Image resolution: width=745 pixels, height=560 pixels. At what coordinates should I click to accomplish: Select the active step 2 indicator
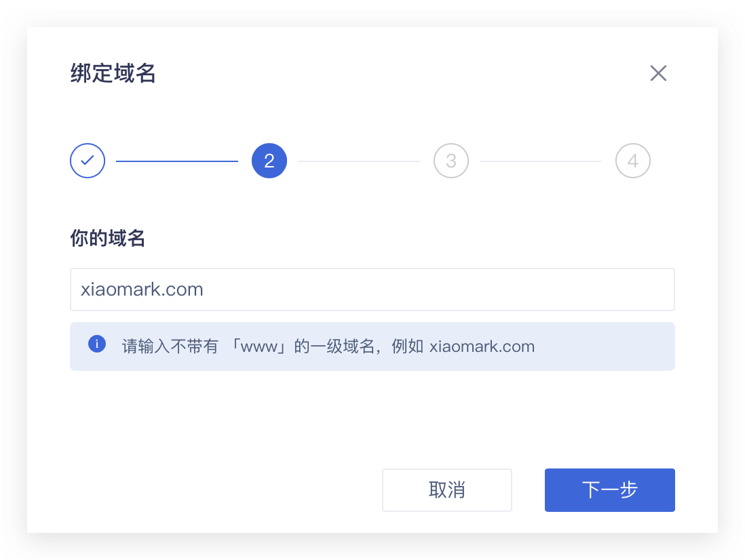pos(269,161)
